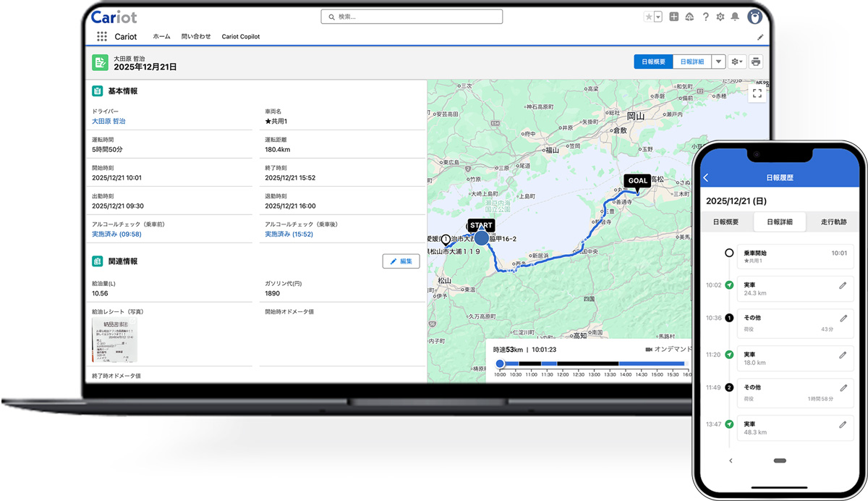Screen dimensions: 868x501
Task: Open the favorites list dropdown arrow
Action: 658,17
